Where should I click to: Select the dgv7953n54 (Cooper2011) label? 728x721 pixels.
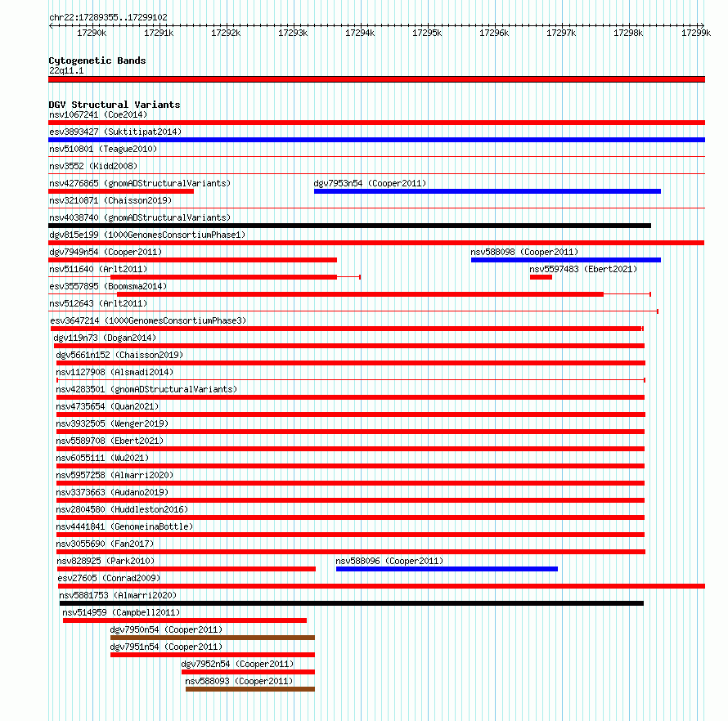(x=370, y=183)
